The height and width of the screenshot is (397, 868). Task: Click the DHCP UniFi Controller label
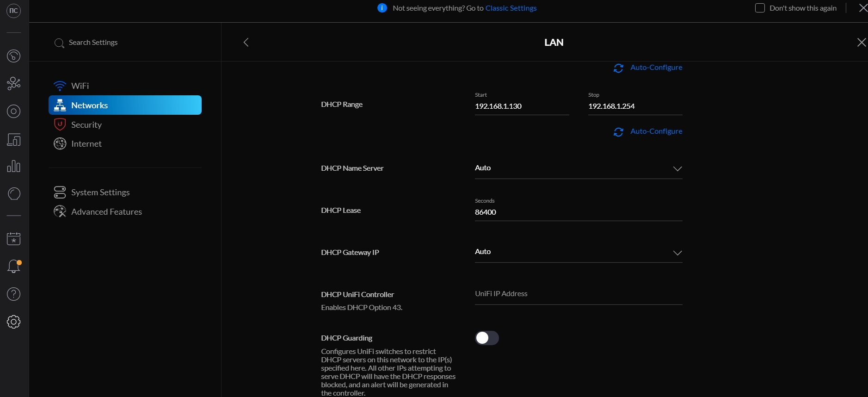point(357,295)
